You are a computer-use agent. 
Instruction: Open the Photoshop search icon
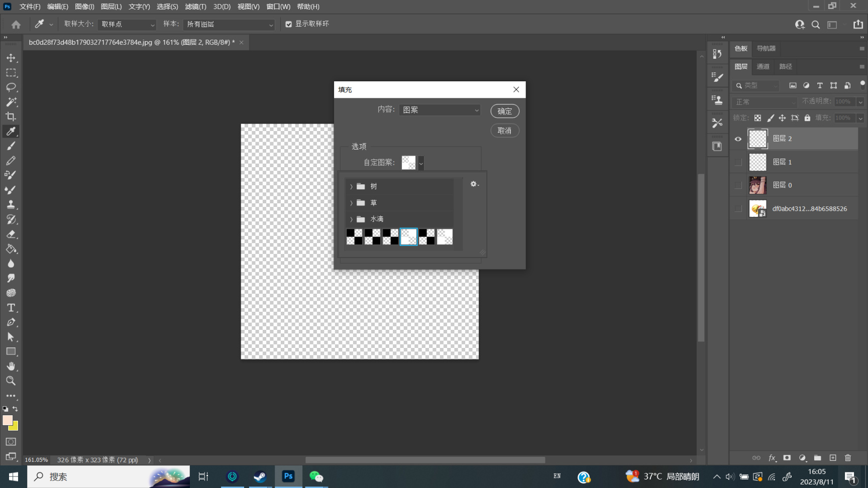pos(816,25)
